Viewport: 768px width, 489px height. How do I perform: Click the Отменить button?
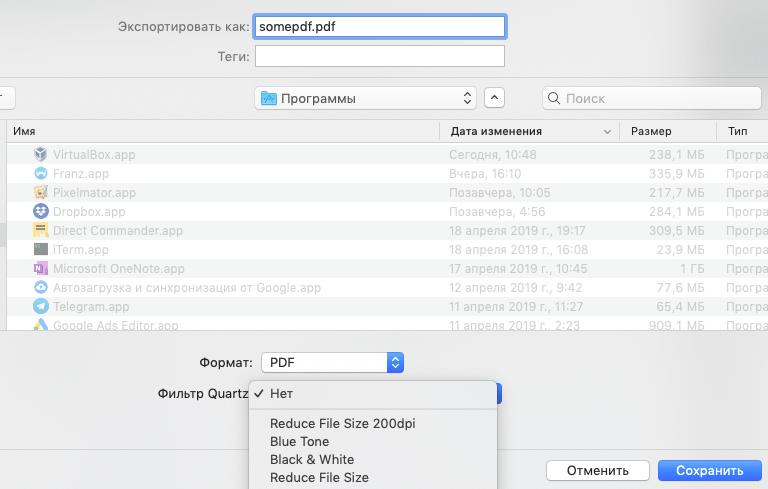pyautogui.click(x=598, y=470)
